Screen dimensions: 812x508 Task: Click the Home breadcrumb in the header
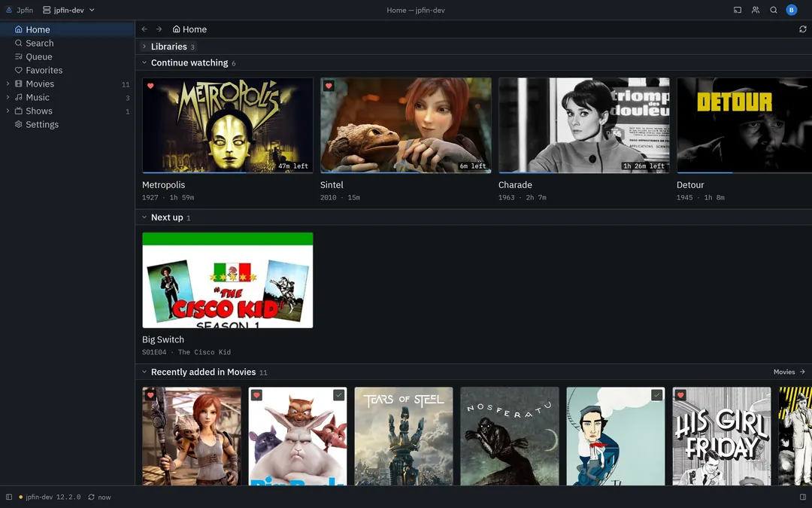[x=189, y=29]
